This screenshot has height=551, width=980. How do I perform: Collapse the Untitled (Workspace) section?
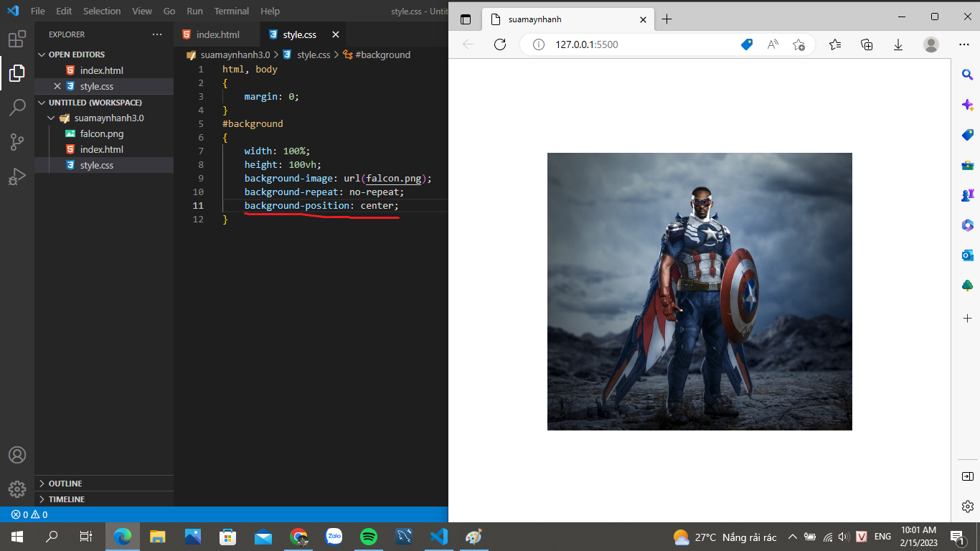tap(104, 103)
